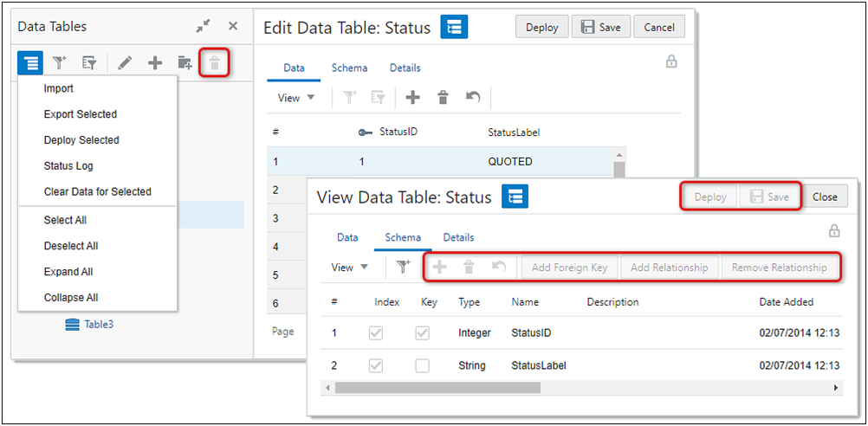This screenshot has height=426, width=868.
Task: Click the blue table icon next to Edit Data Table: Status
Action: click(x=454, y=27)
